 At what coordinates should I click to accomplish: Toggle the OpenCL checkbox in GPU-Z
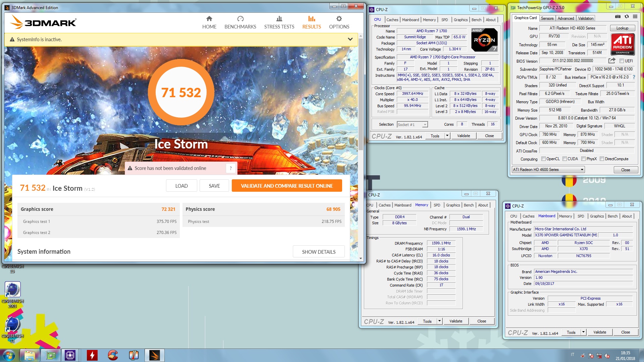[544, 159]
